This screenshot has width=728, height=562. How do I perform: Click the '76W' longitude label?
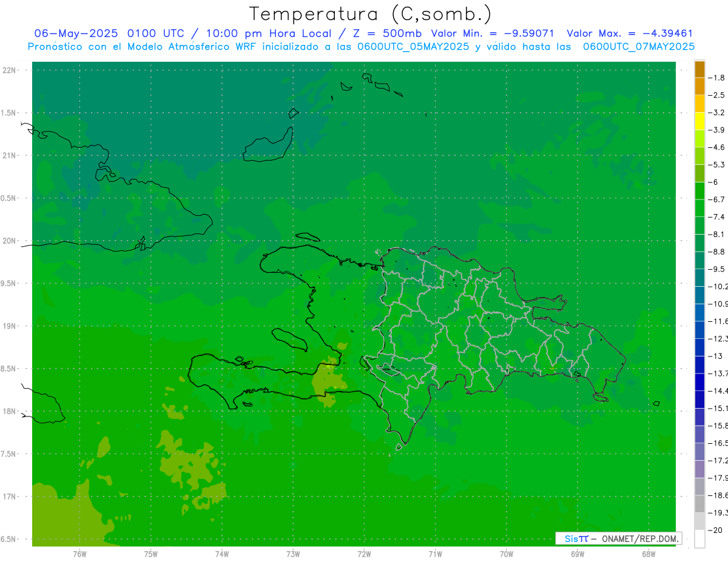coord(79,554)
